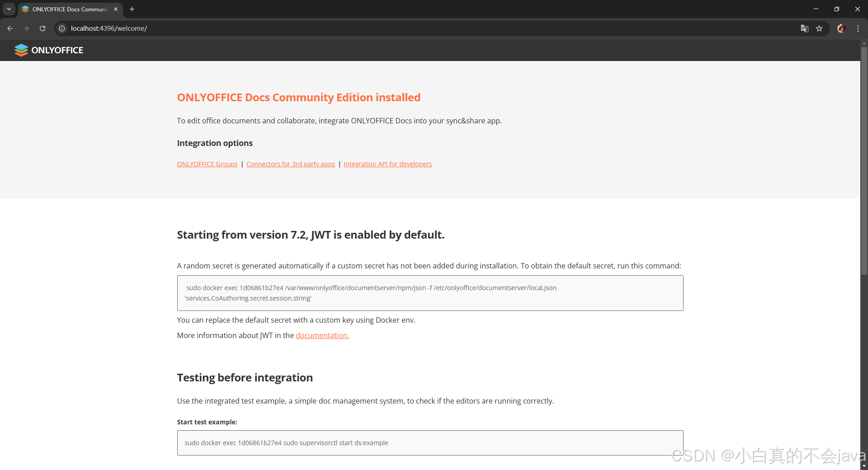Click the Integration options heading
The image size is (868, 470).
[215, 143]
